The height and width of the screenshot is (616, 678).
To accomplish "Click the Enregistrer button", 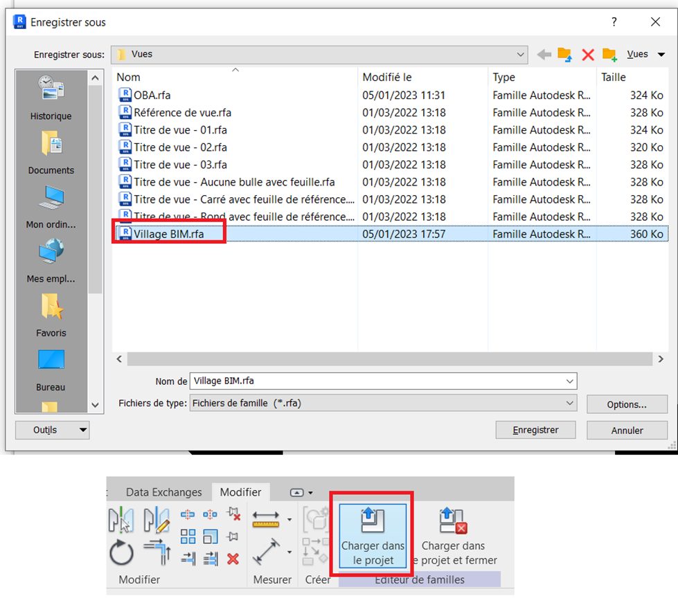I will point(536,430).
